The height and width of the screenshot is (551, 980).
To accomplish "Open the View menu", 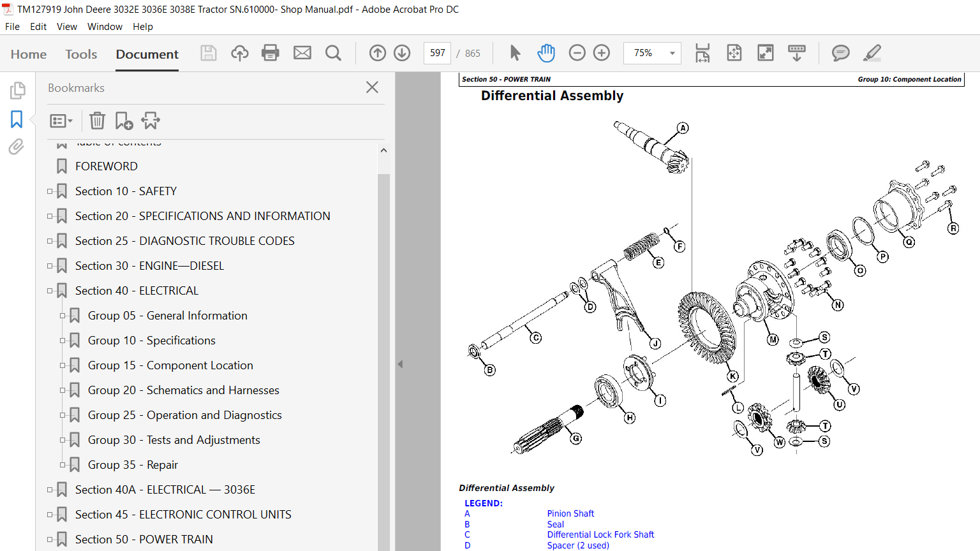I will tap(66, 27).
